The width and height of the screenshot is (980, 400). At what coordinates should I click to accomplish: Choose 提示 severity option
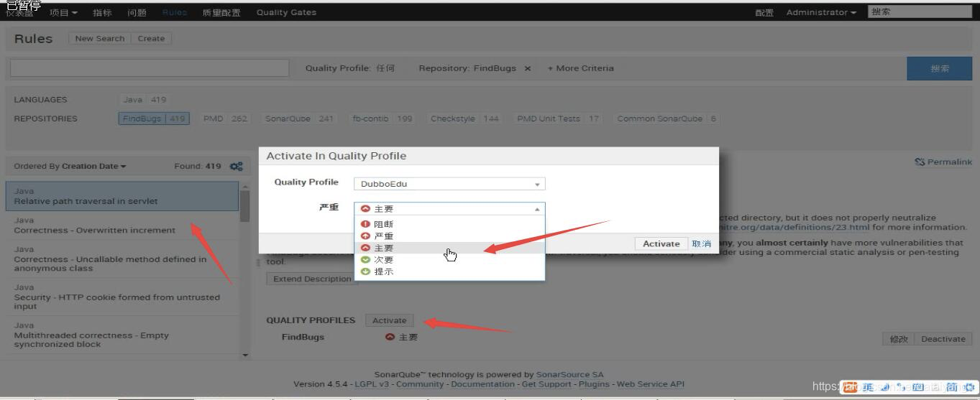(449, 271)
